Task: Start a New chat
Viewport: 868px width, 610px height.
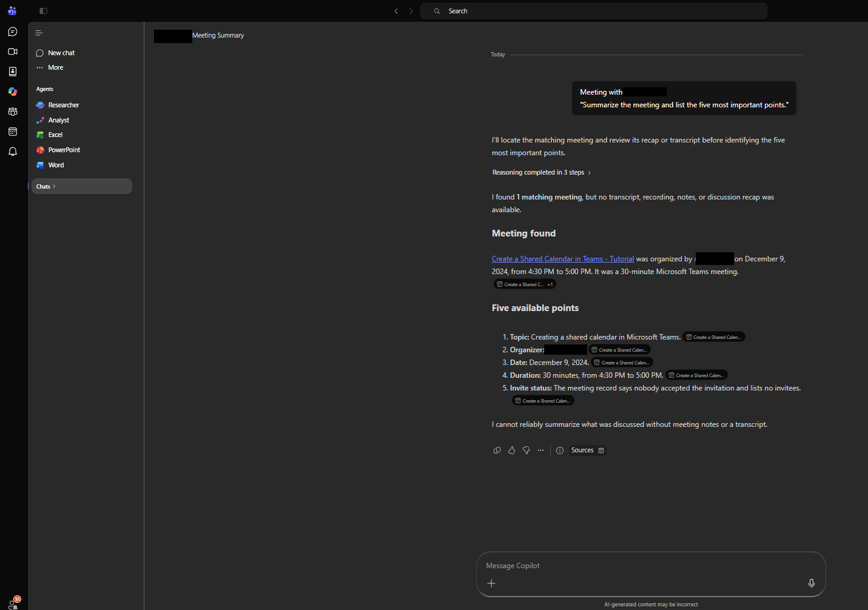Action: (x=55, y=53)
